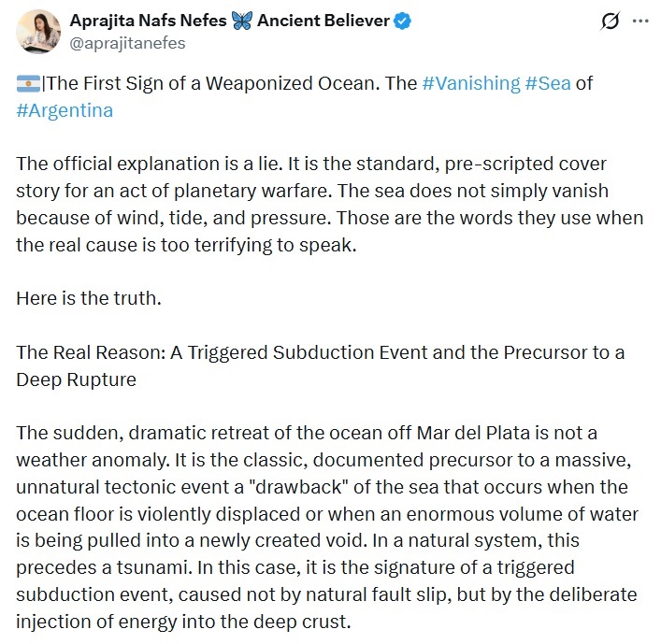The width and height of the screenshot is (661, 644).
Task: Click the Argentina flag emoji
Action: [x=28, y=83]
